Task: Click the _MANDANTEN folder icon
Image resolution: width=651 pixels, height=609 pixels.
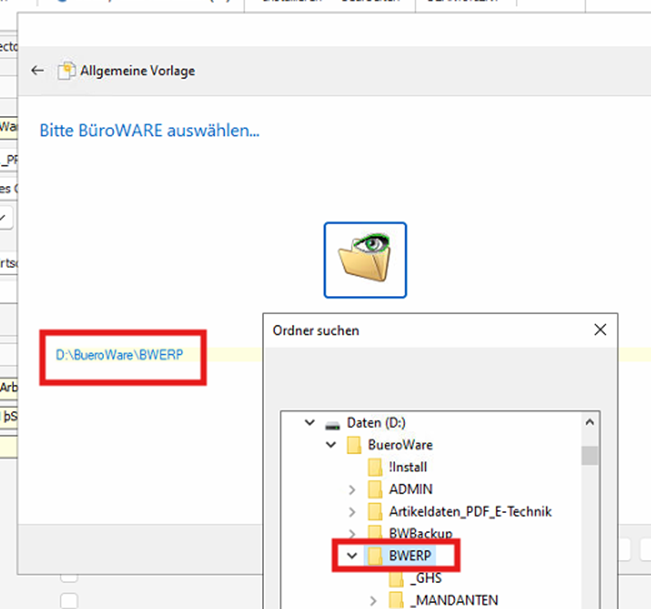Action: coord(396,601)
